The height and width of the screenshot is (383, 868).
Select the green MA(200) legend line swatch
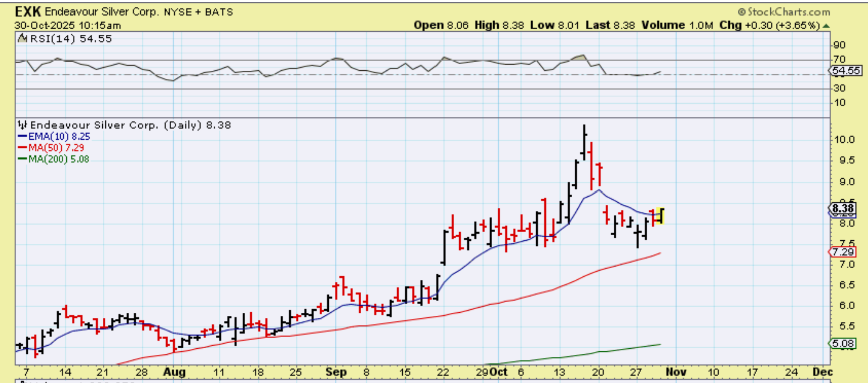(x=23, y=159)
